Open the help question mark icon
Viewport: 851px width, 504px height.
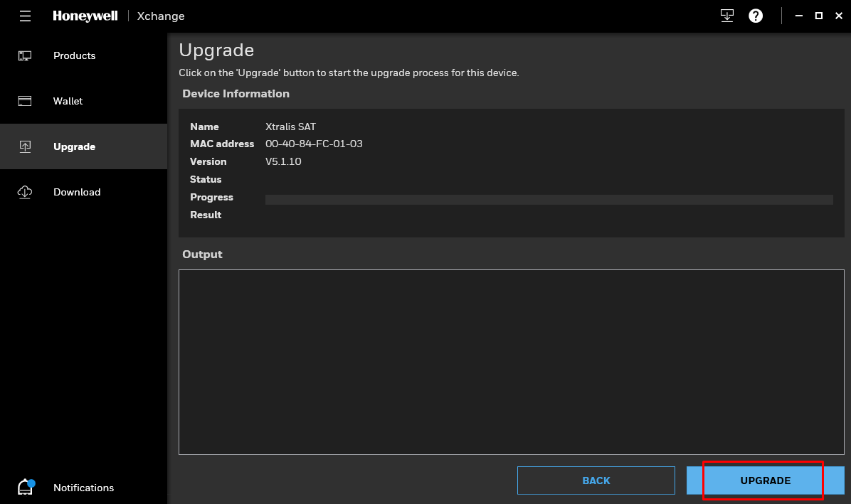tap(756, 16)
